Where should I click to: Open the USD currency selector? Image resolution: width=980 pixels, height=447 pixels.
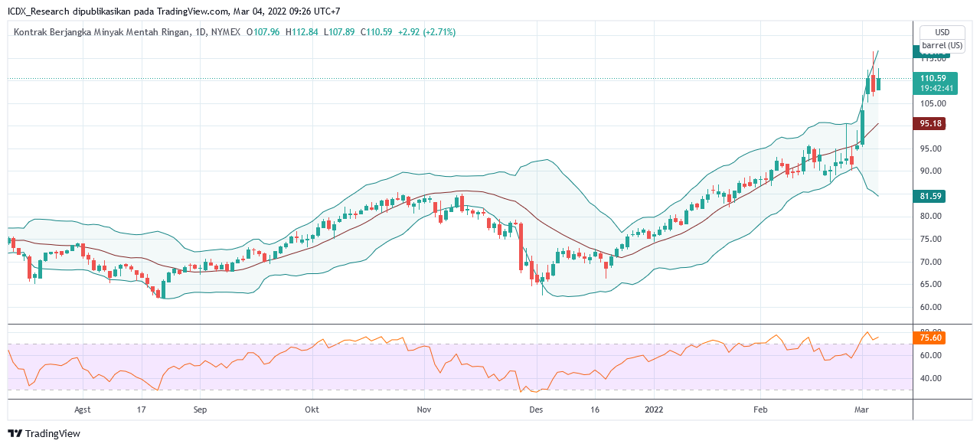942,32
